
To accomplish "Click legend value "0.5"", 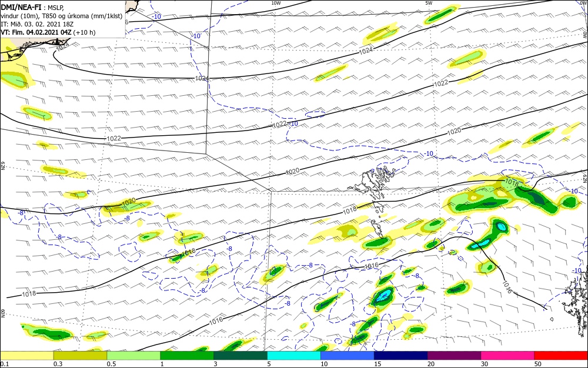I will (x=111, y=364).
